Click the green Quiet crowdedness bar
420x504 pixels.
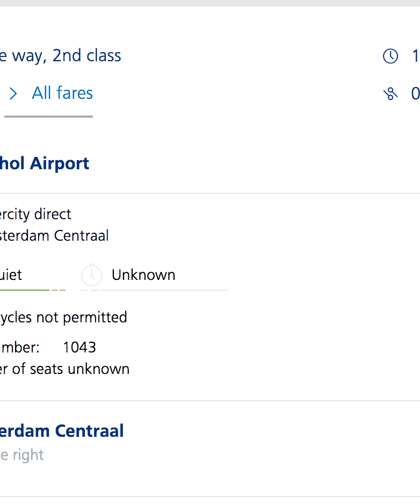point(24,290)
